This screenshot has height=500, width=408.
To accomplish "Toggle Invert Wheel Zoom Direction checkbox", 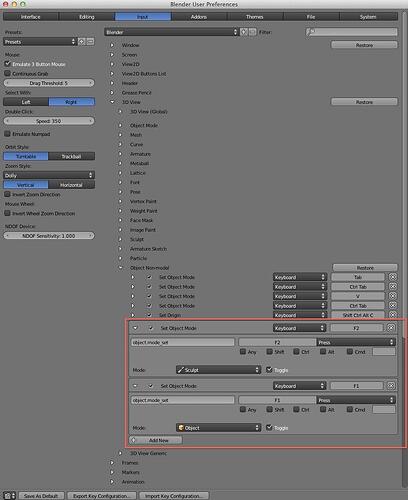I will (x=7, y=213).
